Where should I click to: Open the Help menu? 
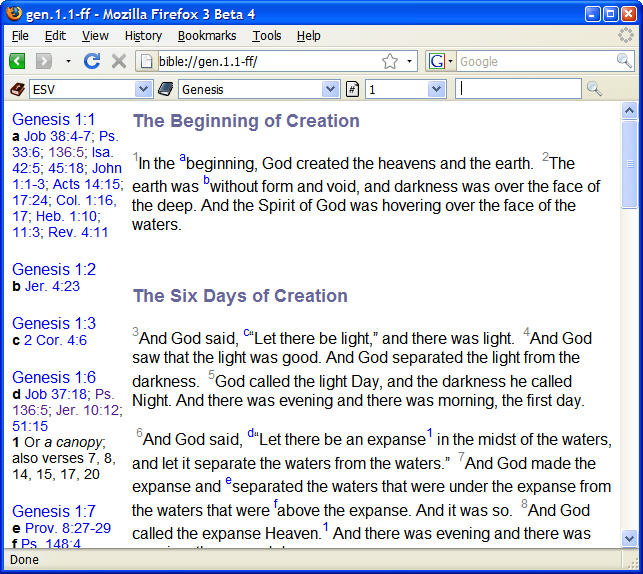(x=308, y=36)
